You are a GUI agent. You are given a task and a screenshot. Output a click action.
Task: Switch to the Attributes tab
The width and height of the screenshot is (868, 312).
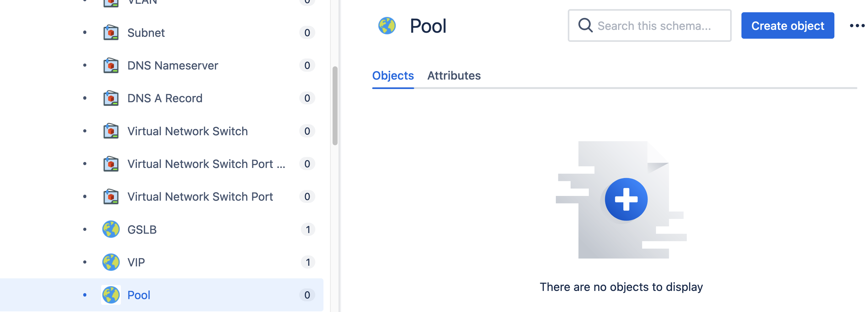[454, 75]
